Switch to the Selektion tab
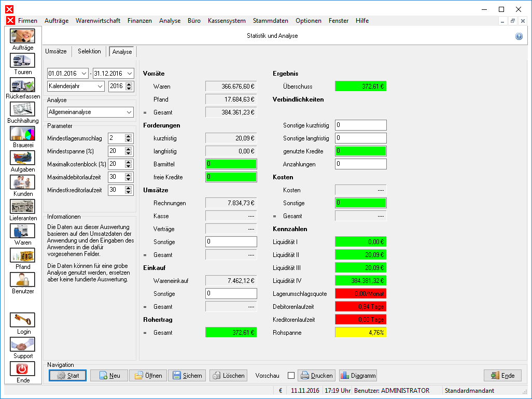Image resolution: width=532 pixels, height=399 pixels. pyautogui.click(x=89, y=51)
